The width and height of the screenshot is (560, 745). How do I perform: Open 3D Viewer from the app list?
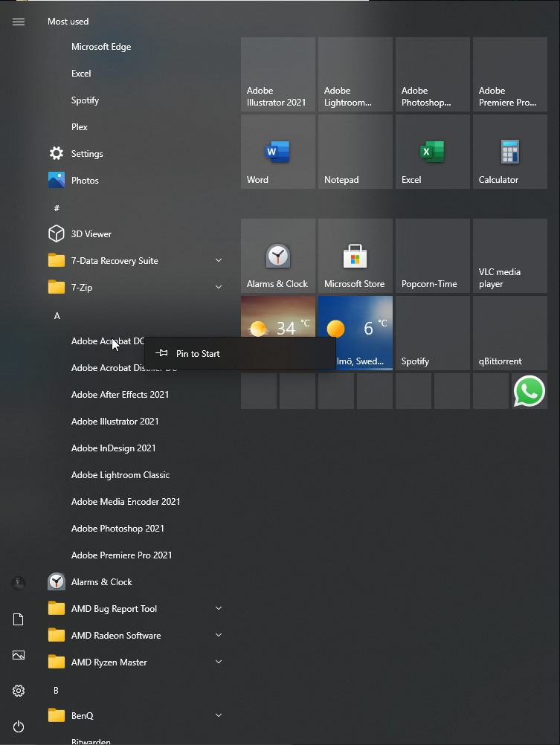tap(91, 234)
